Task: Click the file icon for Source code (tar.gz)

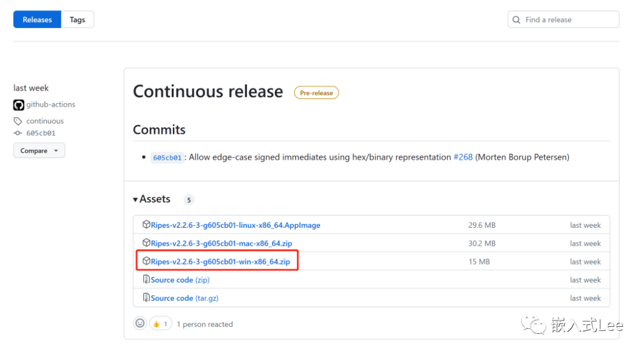Action: pyautogui.click(x=146, y=298)
